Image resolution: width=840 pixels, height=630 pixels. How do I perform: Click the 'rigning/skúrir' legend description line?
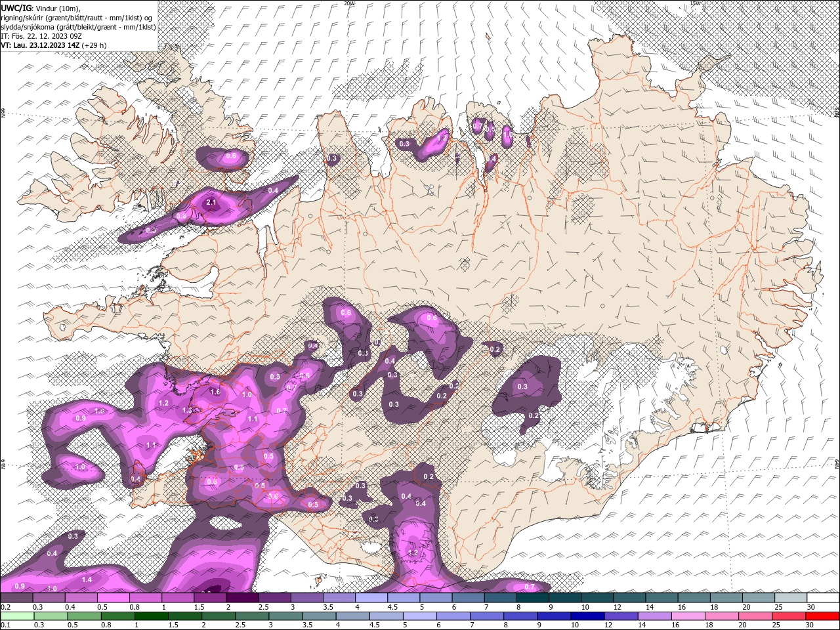(77, 17)
